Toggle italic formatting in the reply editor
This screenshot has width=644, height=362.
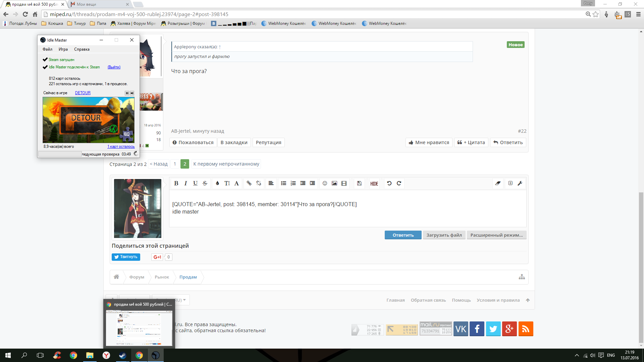[185, 183]
